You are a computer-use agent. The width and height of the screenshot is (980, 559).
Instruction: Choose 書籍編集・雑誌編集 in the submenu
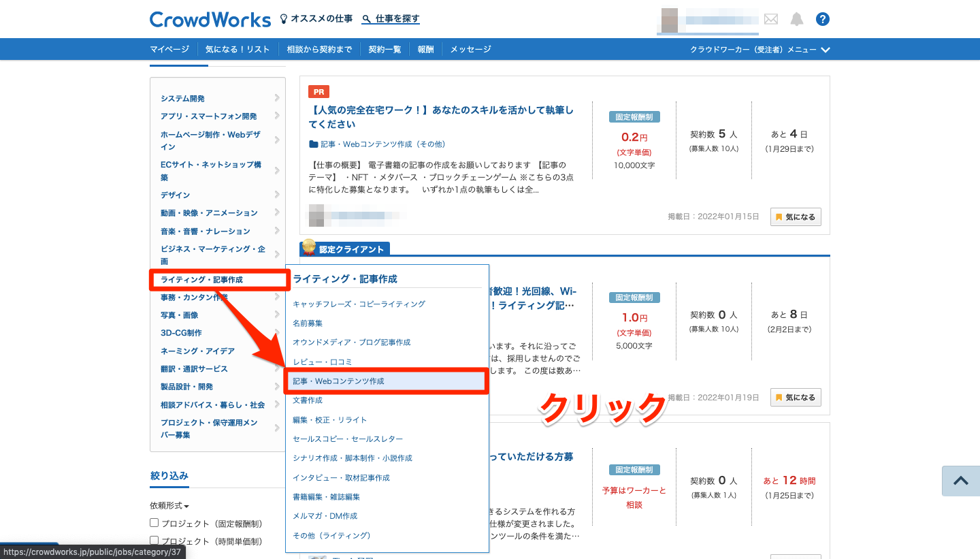click(x=326, y=496)
